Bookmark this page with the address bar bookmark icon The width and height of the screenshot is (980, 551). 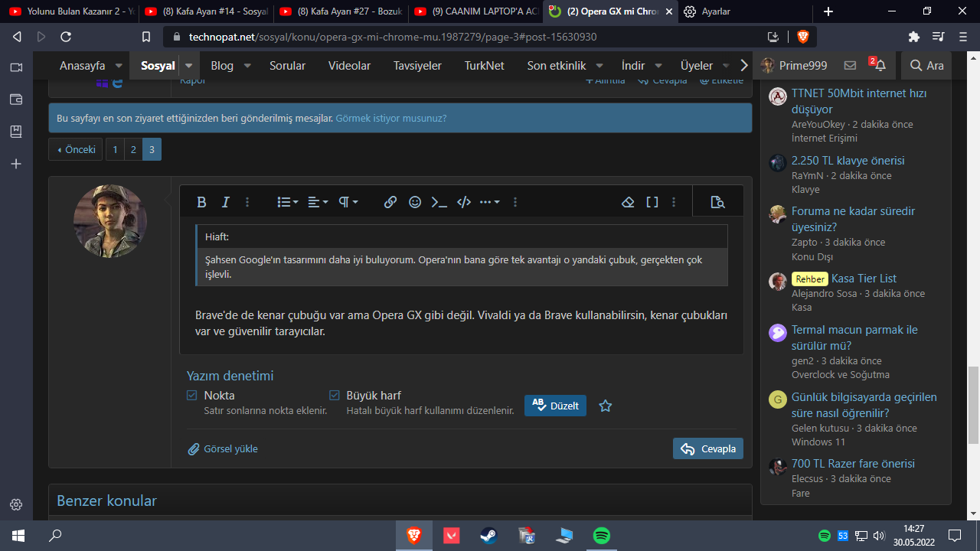[x=146, y=37]
